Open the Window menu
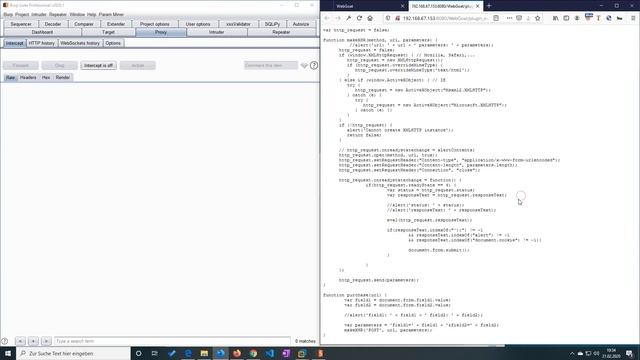Viewport: 640px width, 360px height. tap(77, 14)
